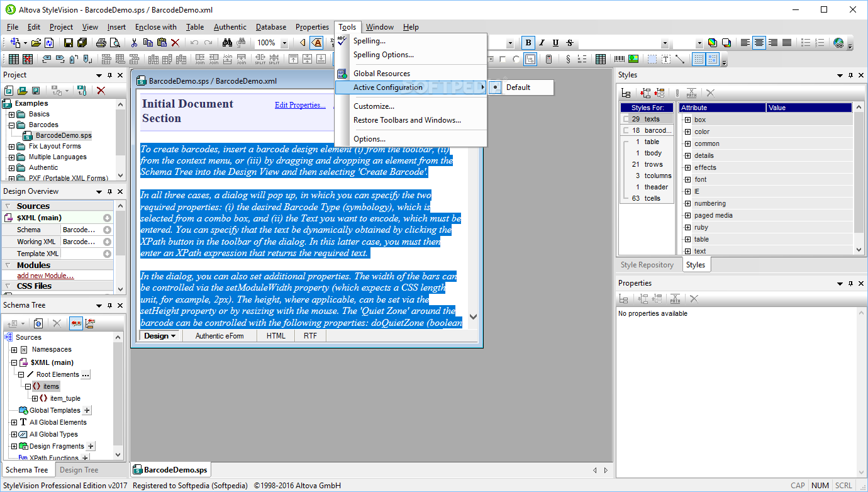This screenshot has width=868, height=492.
Task: Click the Insert Line tool icon
Action: click(680, 59)
